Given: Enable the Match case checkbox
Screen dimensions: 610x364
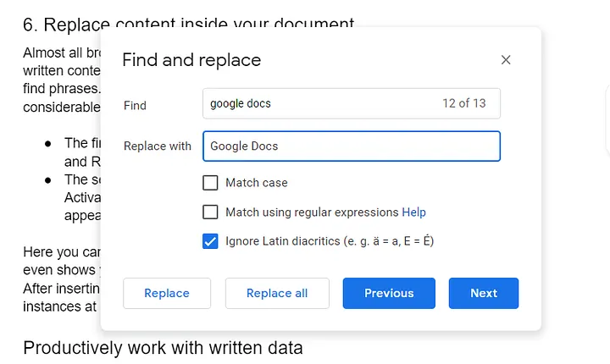Looking at the screenshot, I should pyautogui.click(x=211, y=183).
